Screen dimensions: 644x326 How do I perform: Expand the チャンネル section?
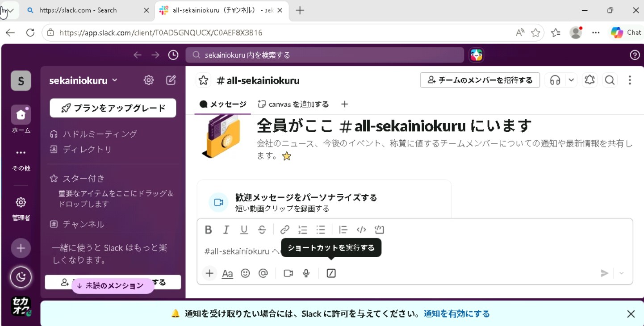click(x=77, y=224)
